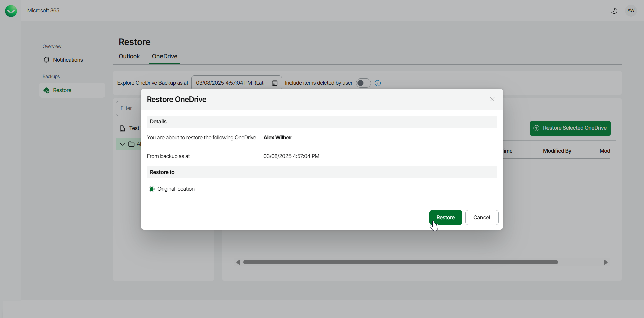Switch to the Outlook tab
Screen dimensions: 644x318
pyautogui.click(x=129, y=56)
